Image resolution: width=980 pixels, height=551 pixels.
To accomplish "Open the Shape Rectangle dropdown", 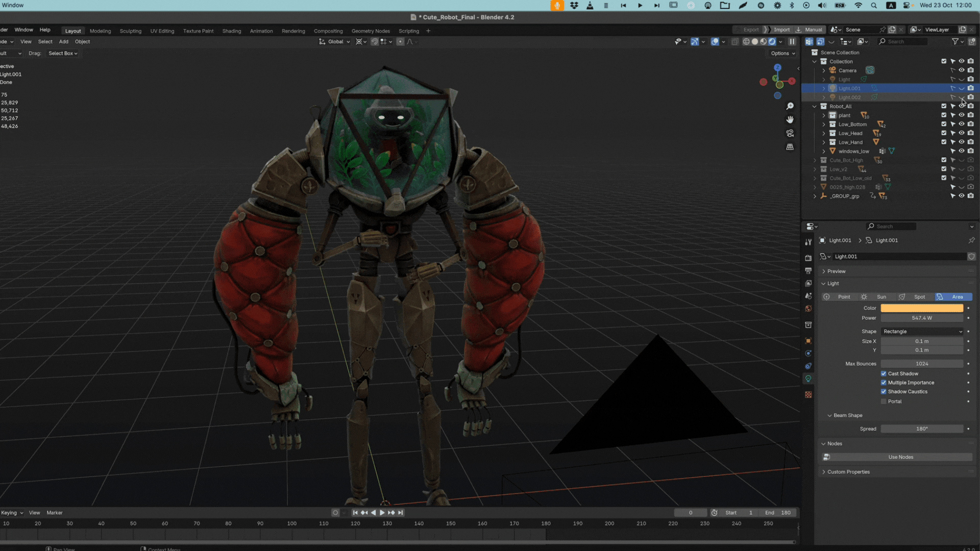I will point(922,332).
